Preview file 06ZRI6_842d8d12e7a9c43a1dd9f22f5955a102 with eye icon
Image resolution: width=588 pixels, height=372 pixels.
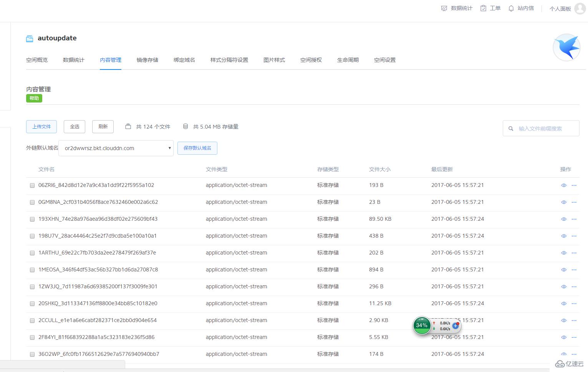[564, 185]
